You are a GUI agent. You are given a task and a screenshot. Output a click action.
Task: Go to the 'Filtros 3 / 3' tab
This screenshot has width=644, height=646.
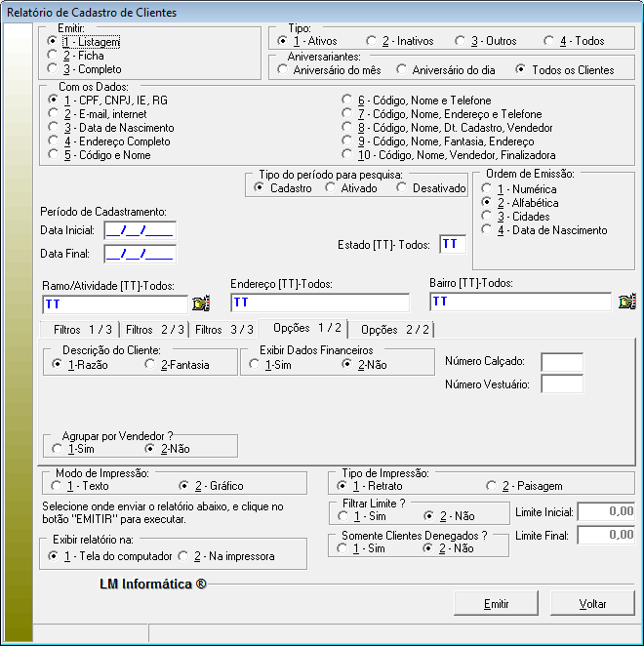pyautogui.click(x=224, y=330)
